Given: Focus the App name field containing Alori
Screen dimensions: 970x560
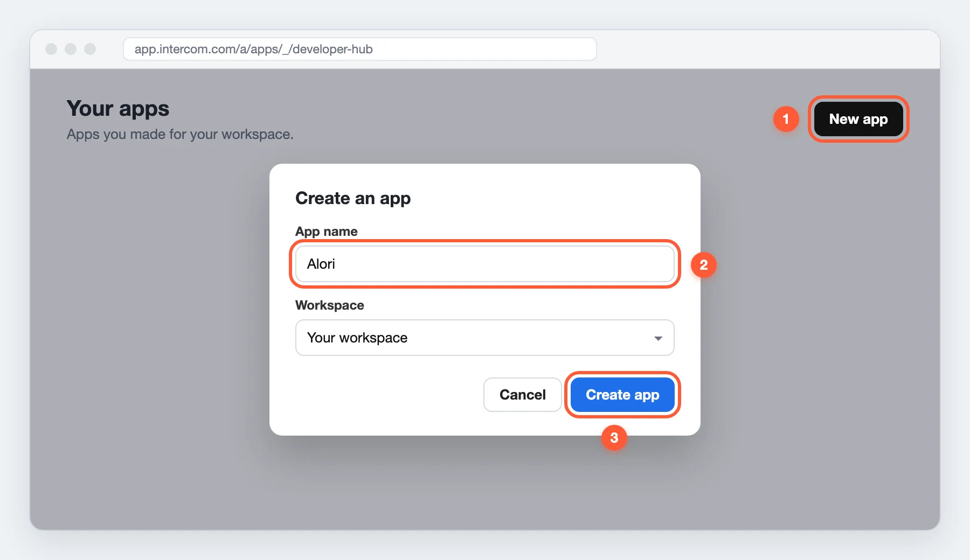Looking at the screenshot, I should (484, 264).
